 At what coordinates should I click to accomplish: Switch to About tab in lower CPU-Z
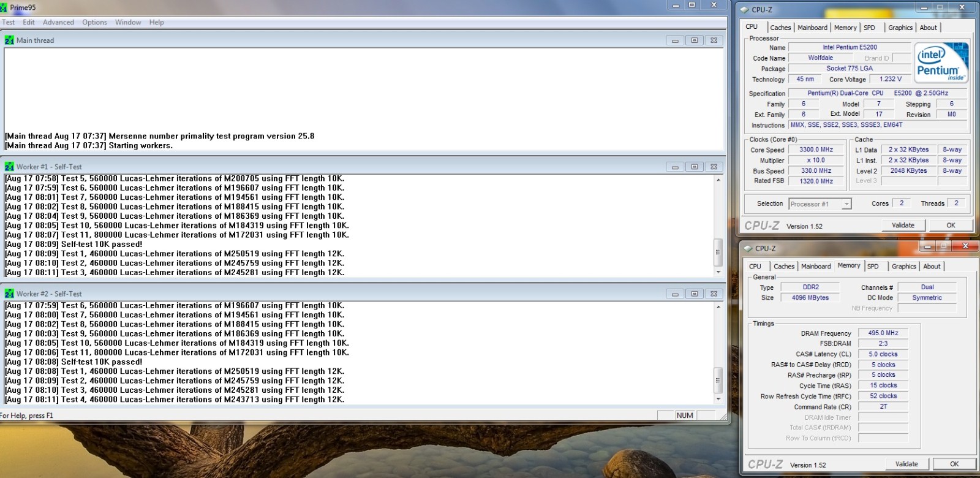(x=932, y=267)
